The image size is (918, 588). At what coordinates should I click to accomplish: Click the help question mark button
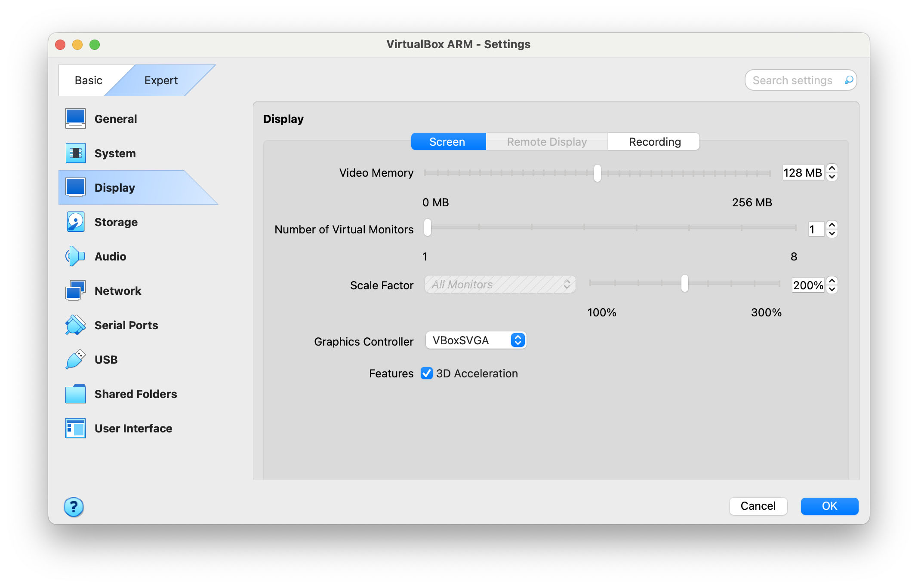coord(74,506)
